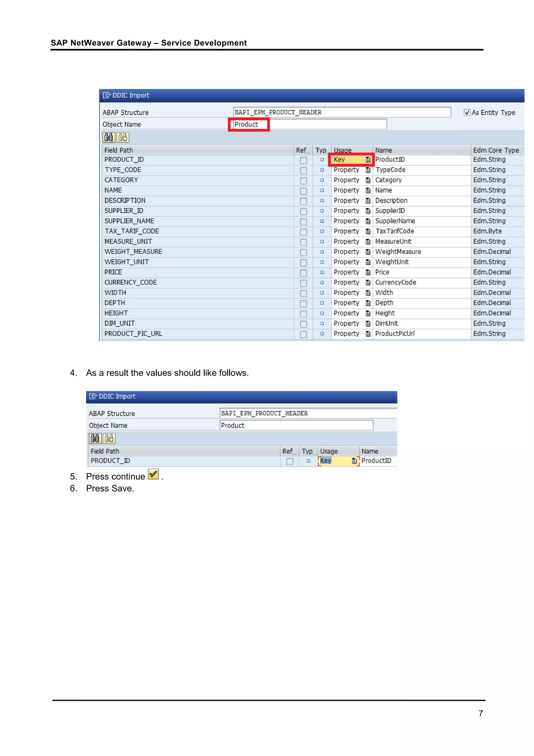Click the Find icon in lower DDIC Import toolbar
Image resolution: width=534 pixels, height=756 pixels.
pos(95,438)
